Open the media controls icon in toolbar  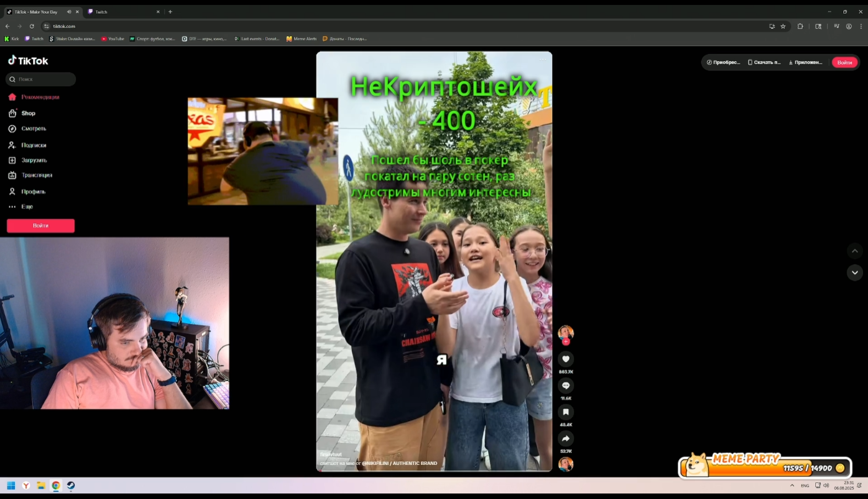(837, 26)
